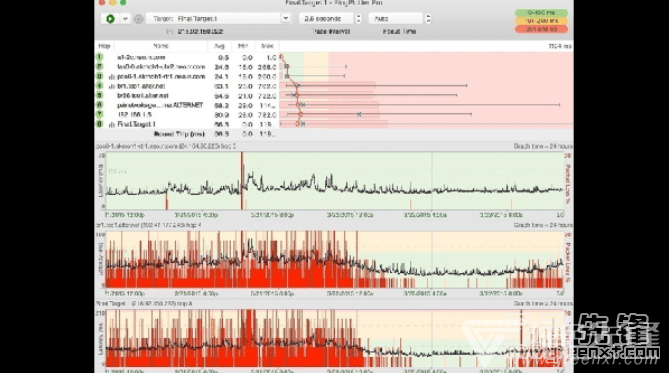Toggle the graph icon beside Final Target row
This screenshot has height=373, width=669.
tap(112, 125)
